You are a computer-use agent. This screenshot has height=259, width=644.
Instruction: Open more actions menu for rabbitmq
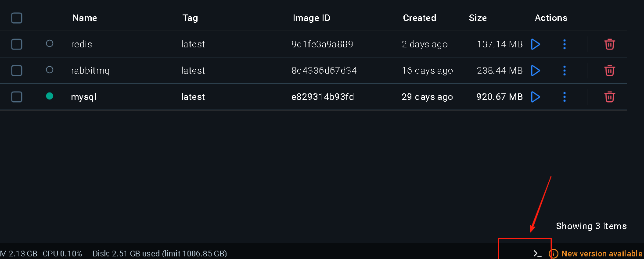tap(565, 71)
